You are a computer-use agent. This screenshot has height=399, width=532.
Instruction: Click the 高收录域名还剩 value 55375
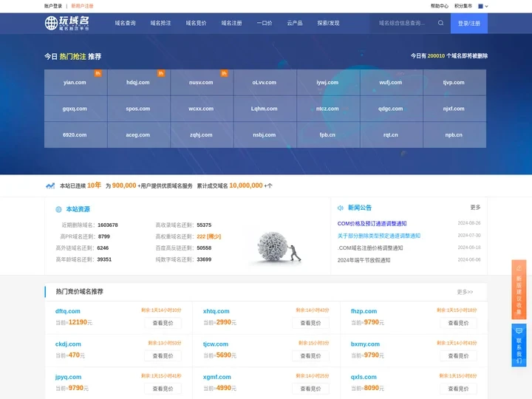coord(204,225)
